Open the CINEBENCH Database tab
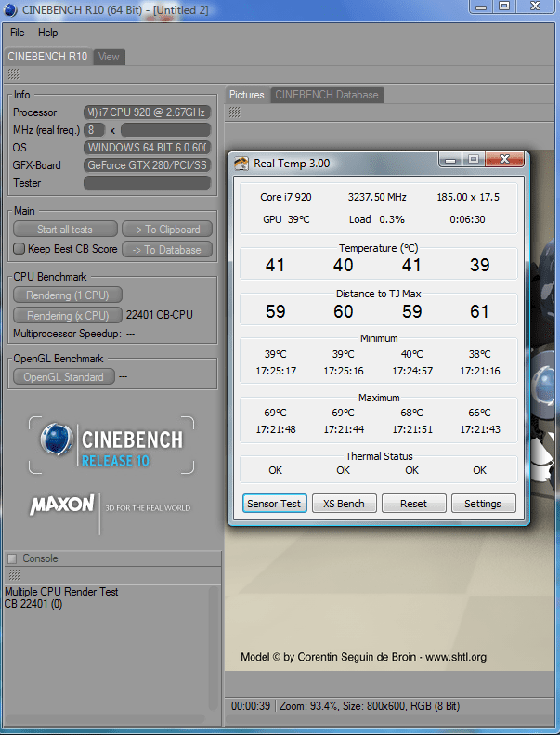Screen dimensions: 560x735 click(327, 95)
